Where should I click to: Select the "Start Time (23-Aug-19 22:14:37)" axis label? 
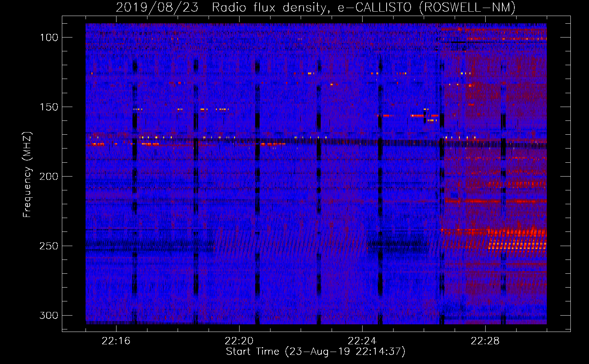[316, 352]
